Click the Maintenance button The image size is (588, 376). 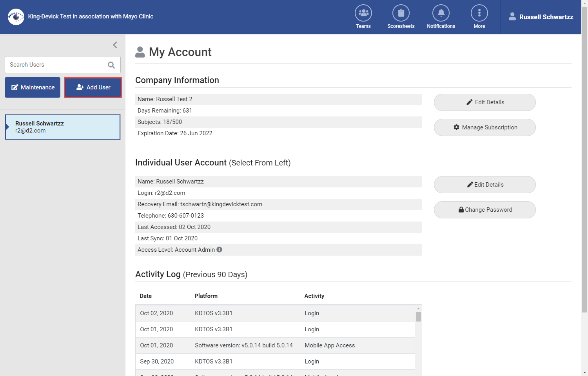[x=33, y=87]
